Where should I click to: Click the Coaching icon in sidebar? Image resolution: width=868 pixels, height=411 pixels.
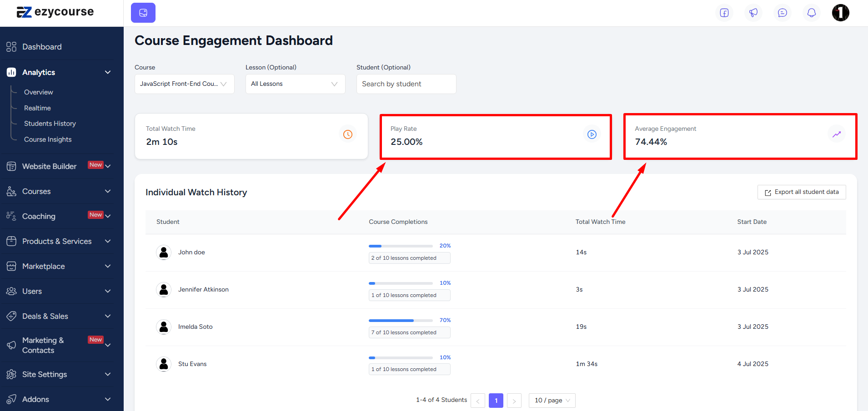(x=11, y=216)
